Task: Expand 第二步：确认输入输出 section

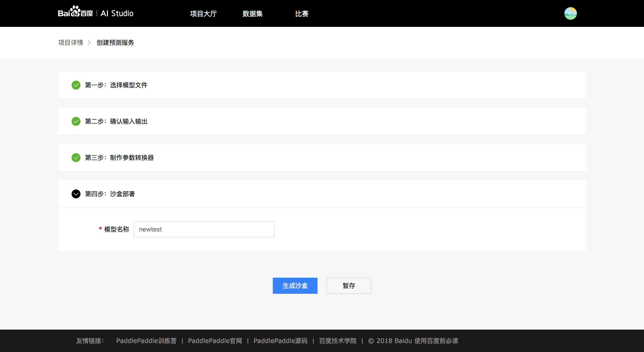Action: (x=116, y=121)
